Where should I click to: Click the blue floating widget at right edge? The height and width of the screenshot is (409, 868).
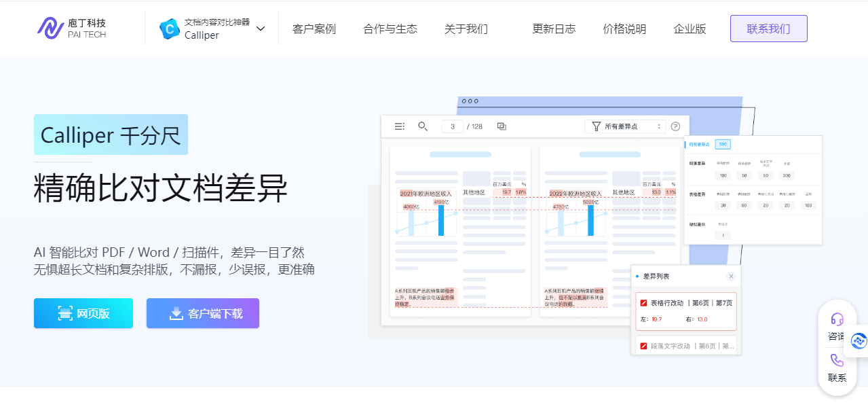(858, 341)
